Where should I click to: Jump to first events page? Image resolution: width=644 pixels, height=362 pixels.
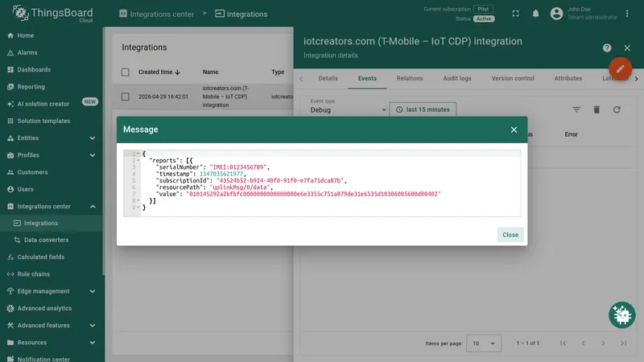point(563,343)
